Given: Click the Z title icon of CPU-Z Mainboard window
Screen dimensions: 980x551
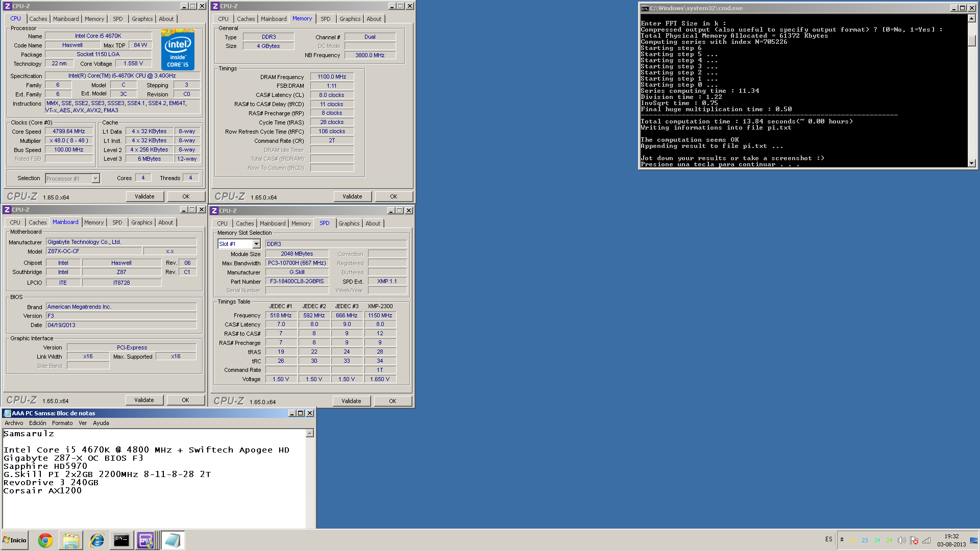Looking at the screenshot, I should pos(7,210).
